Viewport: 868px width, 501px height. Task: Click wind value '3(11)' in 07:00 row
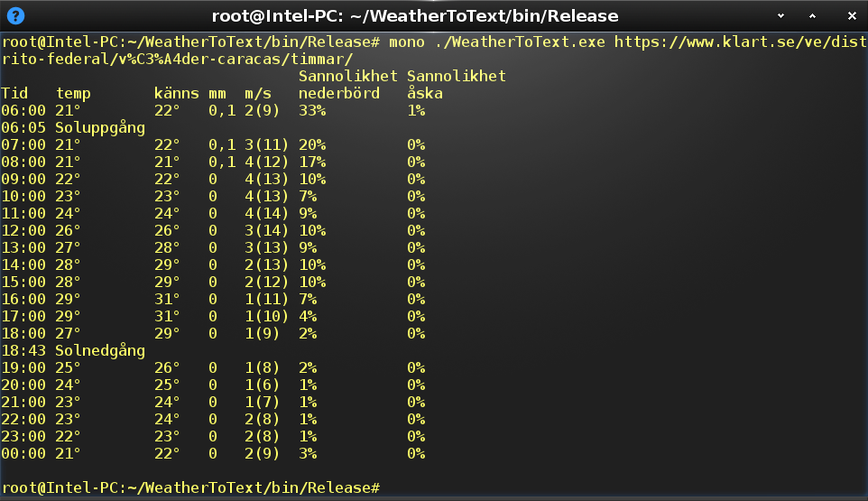[x=267, y=145]
